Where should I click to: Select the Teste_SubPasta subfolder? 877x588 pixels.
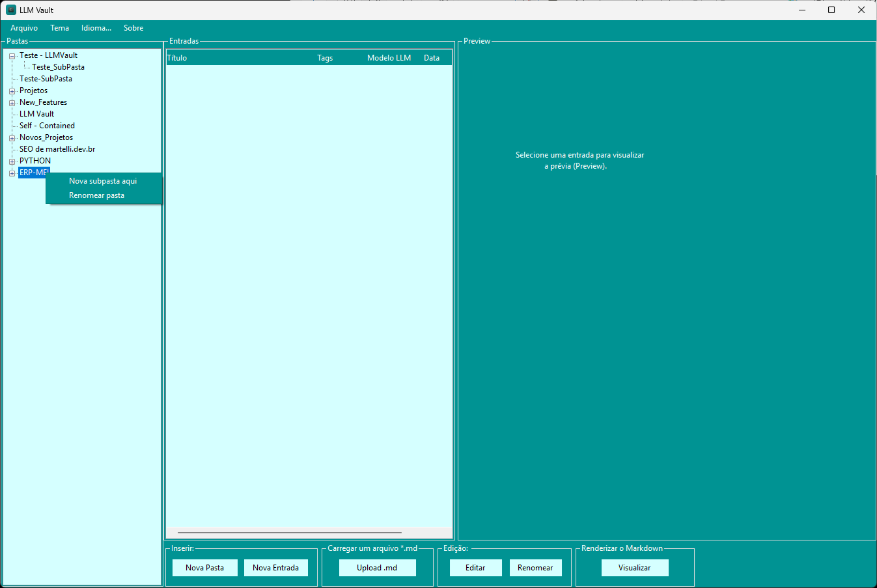tap(58, 67)
